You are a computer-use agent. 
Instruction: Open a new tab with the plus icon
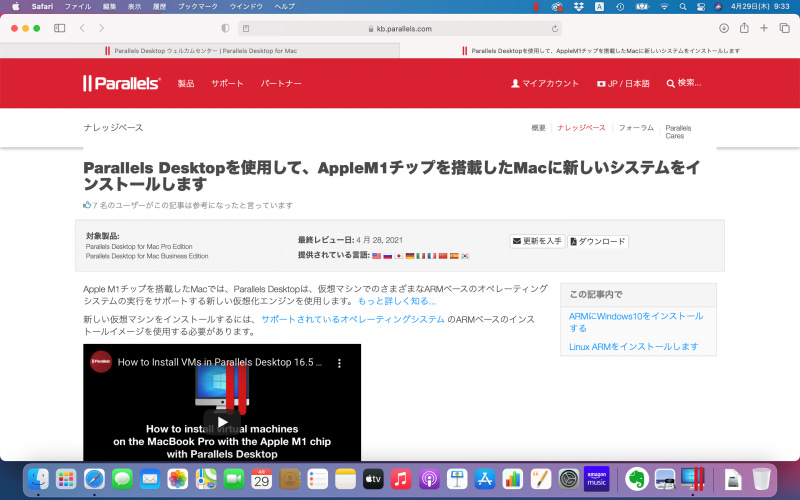click(764, 28)
